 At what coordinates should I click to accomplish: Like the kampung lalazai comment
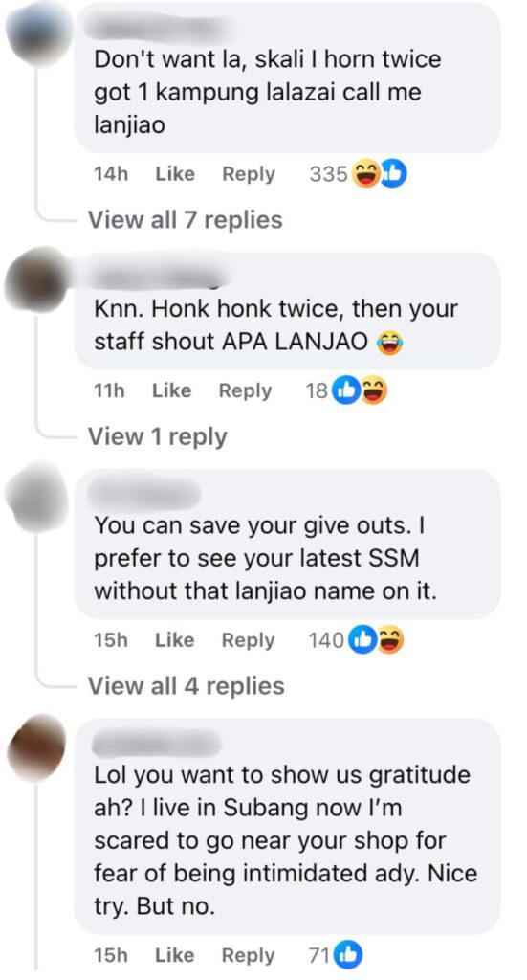click(x=175, y=174)
